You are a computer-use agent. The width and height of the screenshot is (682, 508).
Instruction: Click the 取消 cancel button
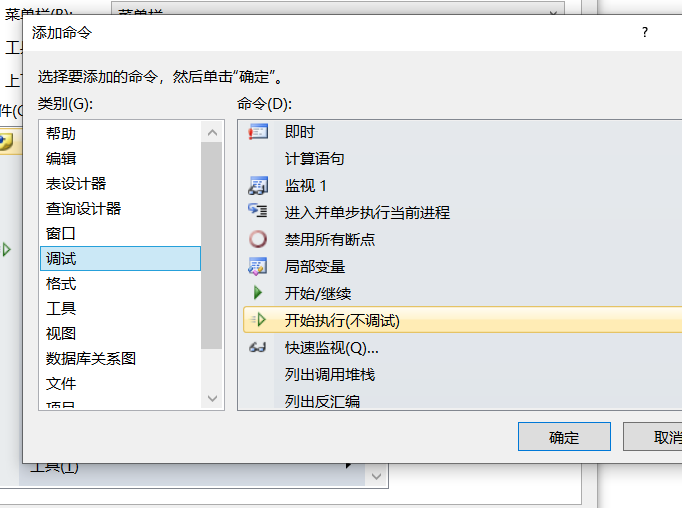[653, 437]
